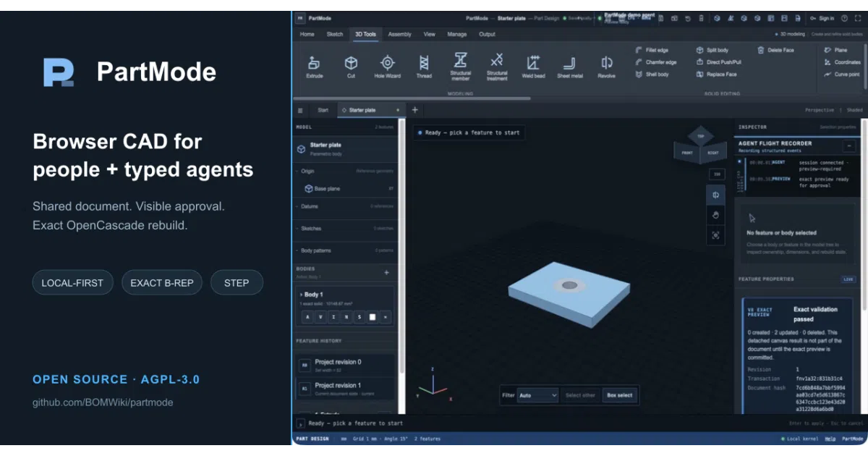Add a Coordinates reference

(842, 62)
